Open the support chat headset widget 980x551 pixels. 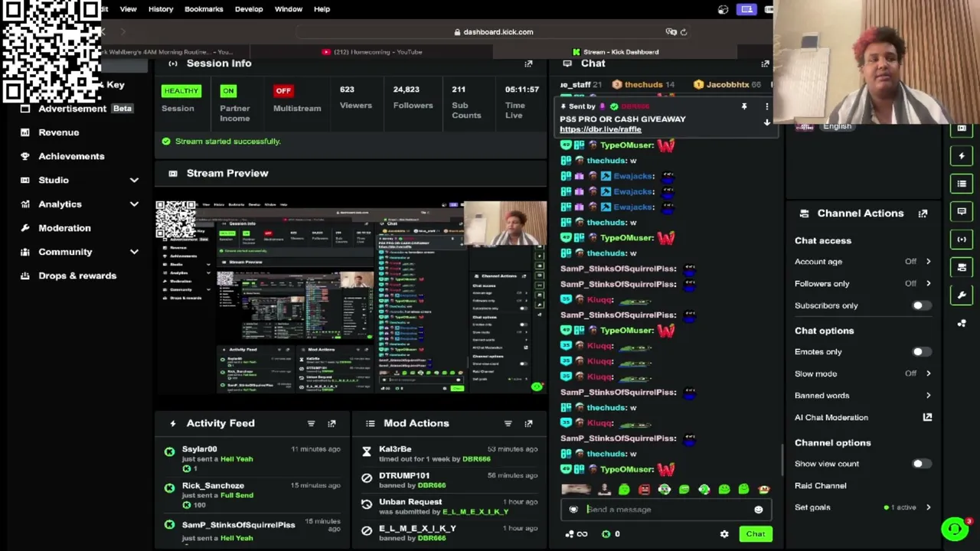click(955, 529)
